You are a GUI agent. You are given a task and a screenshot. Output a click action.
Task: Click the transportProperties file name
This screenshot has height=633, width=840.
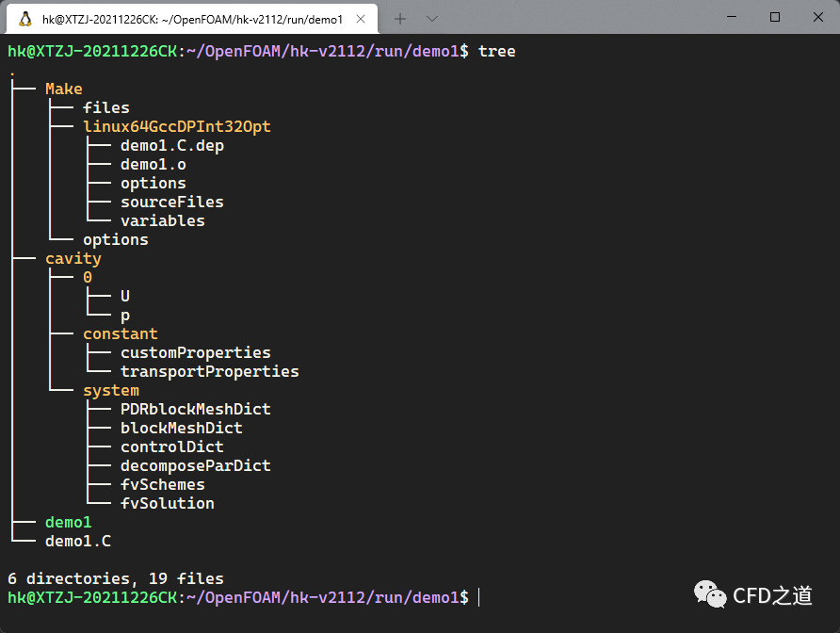210,371
